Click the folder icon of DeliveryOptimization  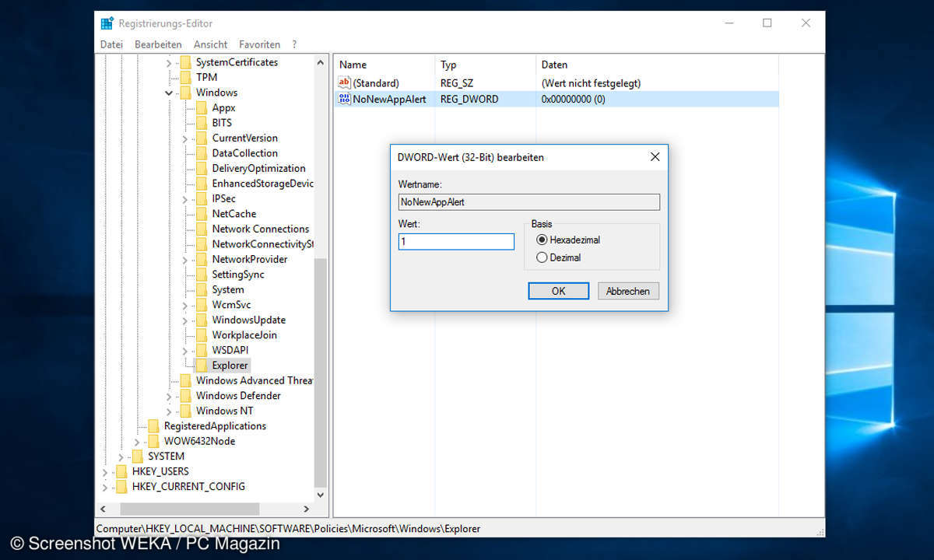[x=202, y=168]
